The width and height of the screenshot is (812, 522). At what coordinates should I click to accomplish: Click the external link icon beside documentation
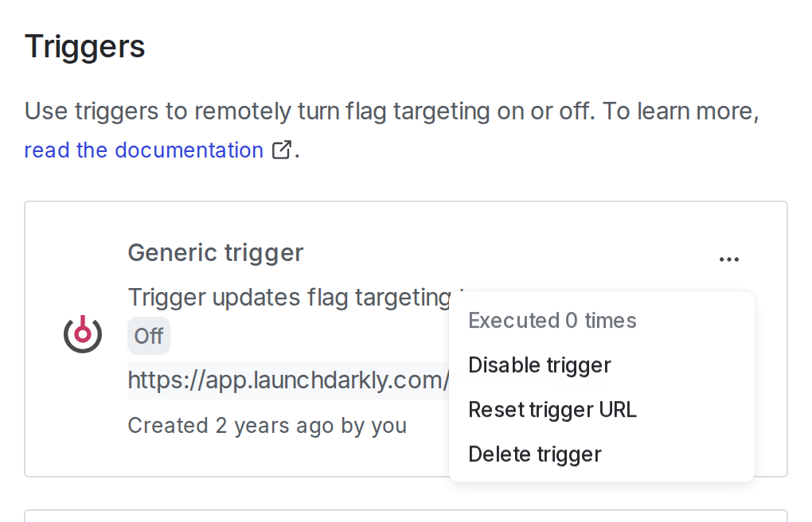(282, 150)
